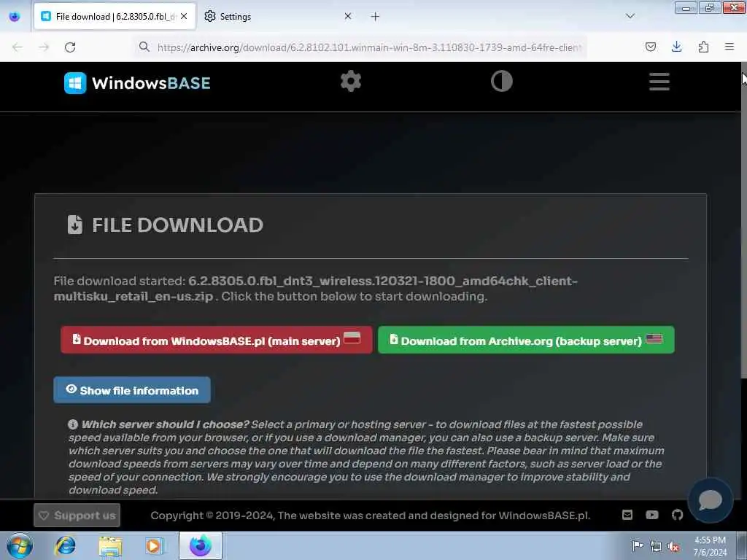Image resolution: width=747 pixels, height=560 pixels.
Task: Click the Copyright © 2019-2024 footer text
Action: click(x=370, y=516)
